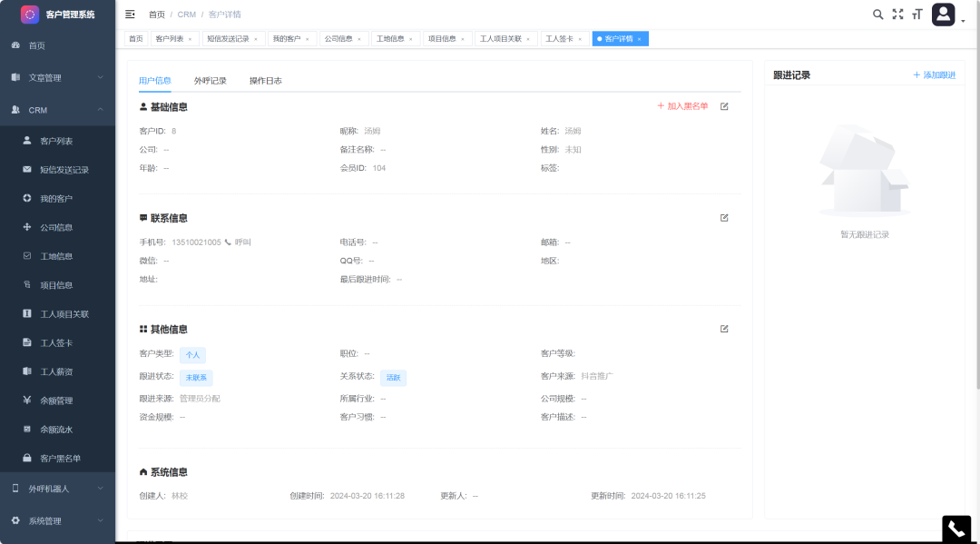Viewport: 980px width, 544px height.
Task: Open 工地信息 in the sidebar
Action: coord(57,256)
